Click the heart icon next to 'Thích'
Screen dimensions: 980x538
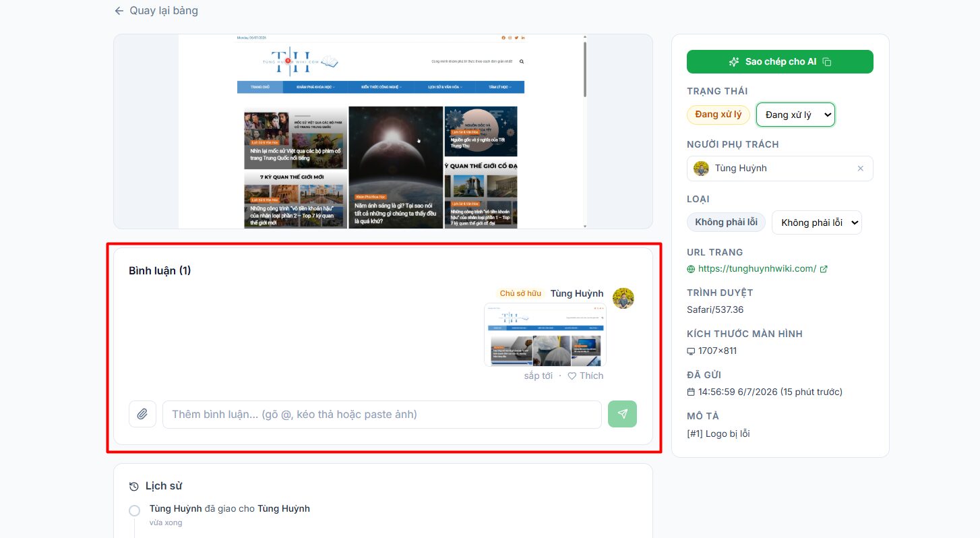(572, 376)
